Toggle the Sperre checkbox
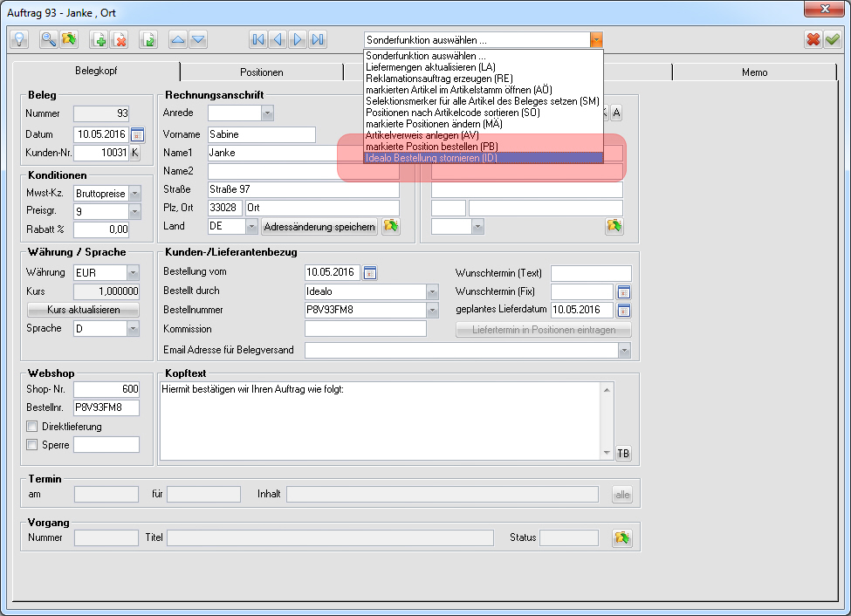This screenshot has height=616, width=851. pos(32,445)
